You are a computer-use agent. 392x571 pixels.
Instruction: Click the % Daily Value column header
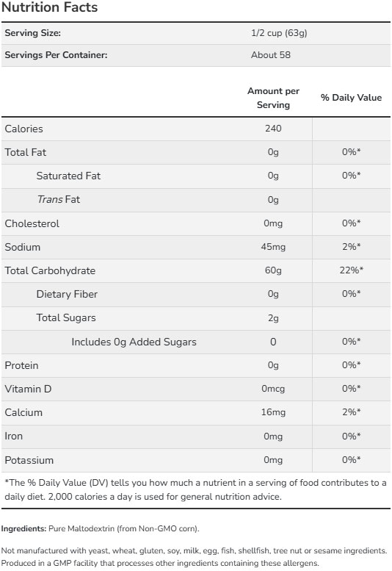point(352,98)
